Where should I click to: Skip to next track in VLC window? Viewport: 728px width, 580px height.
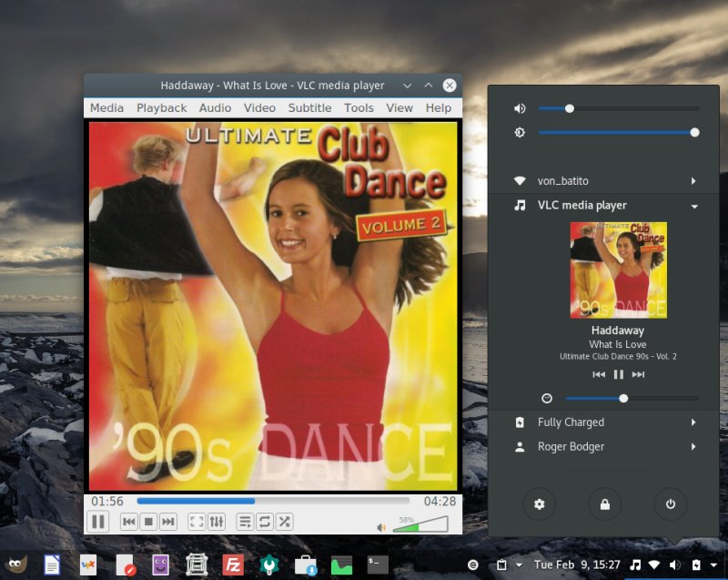click(x=168, y=522)
